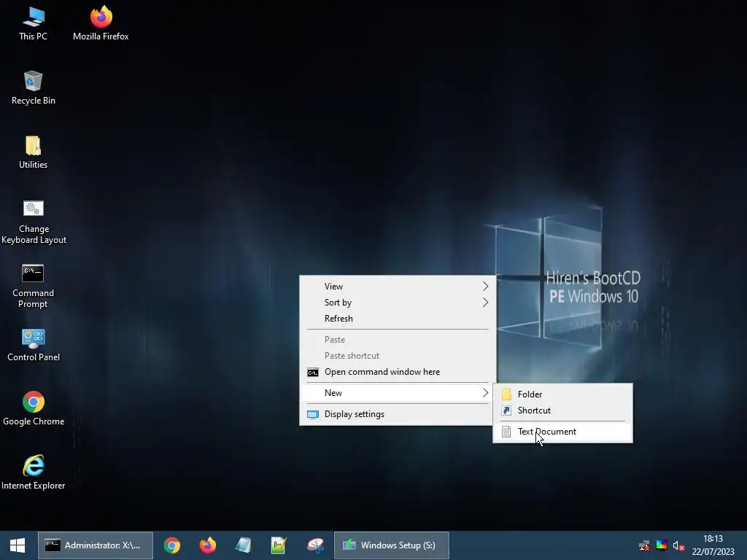This screenshot has height=560, width=747.
Task: Choose Refresh in the context menu
Action: coord(398,319)
